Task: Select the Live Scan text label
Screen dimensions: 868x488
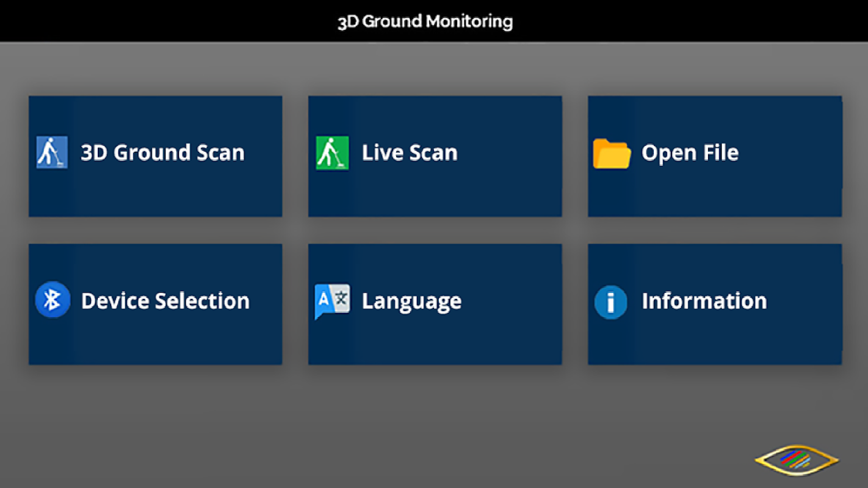Action: tap(410, 152)
